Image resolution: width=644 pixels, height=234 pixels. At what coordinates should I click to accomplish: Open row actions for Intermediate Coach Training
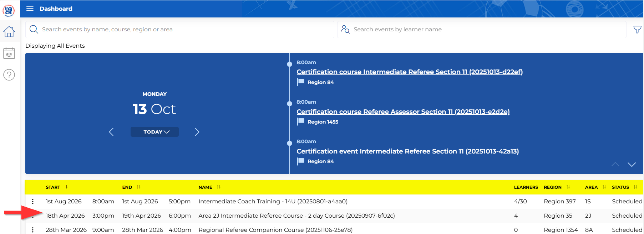point(33,201)
